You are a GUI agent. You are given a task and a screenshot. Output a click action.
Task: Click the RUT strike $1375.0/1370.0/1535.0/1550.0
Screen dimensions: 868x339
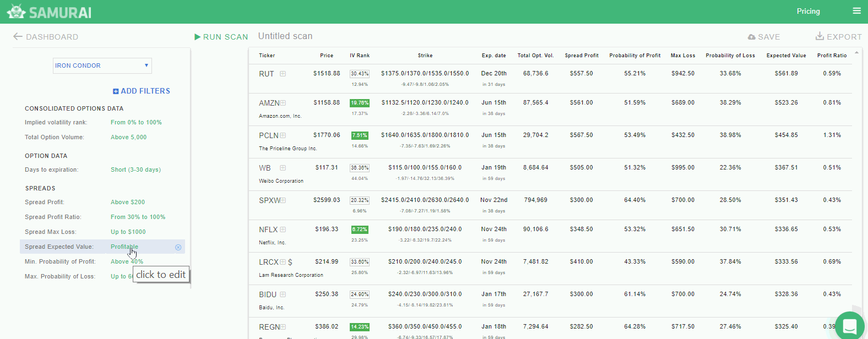click(425, 73)
